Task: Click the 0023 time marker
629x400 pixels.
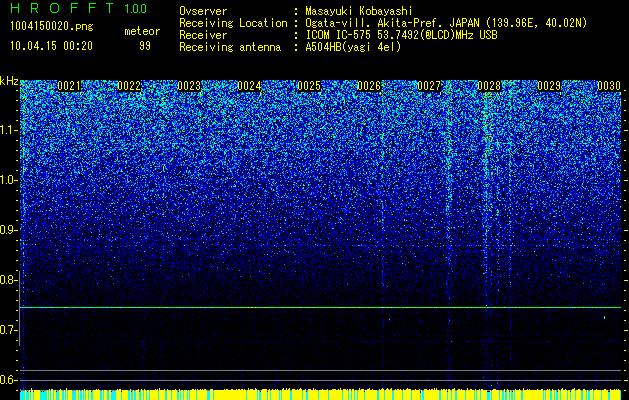Action: (x=189, y=86)
